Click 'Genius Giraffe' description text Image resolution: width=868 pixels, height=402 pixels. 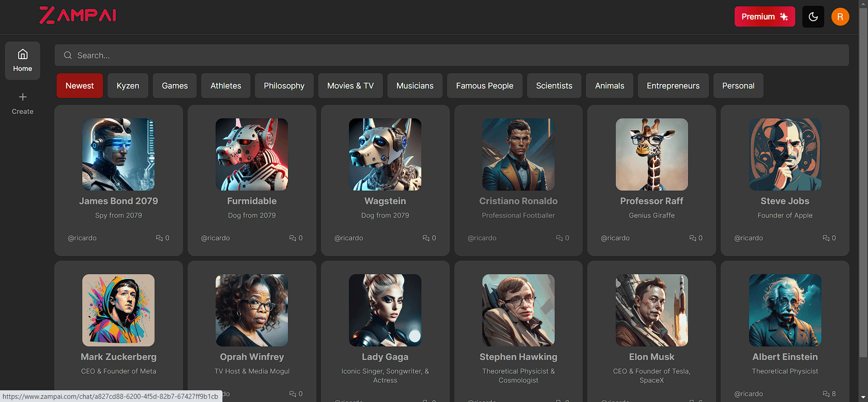(x=652, y=215)
